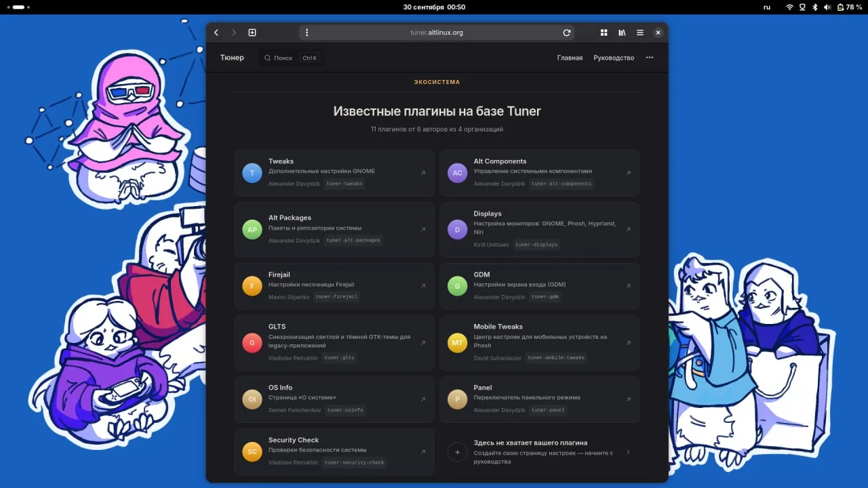Open the Tweaks plugin title link

(281, 161)
